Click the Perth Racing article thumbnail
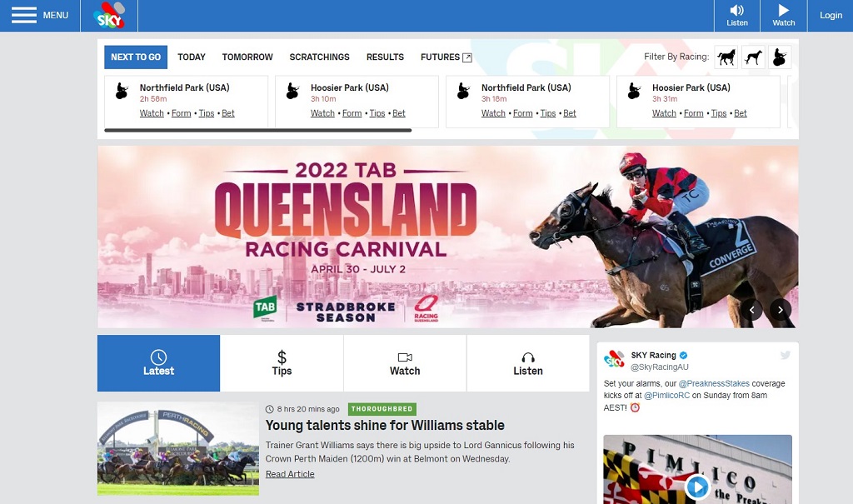Image resolution: width=853 pixels, height=504 pixels. click(x=178, y=448)
